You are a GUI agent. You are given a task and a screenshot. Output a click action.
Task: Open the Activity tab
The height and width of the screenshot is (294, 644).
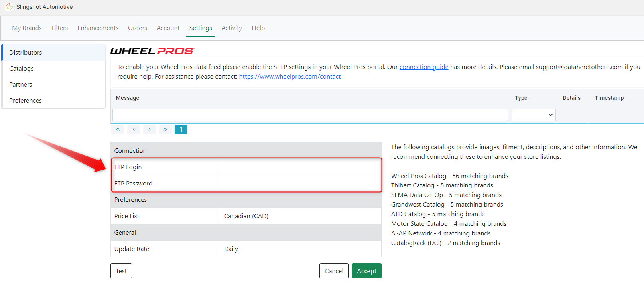point(232,28)
